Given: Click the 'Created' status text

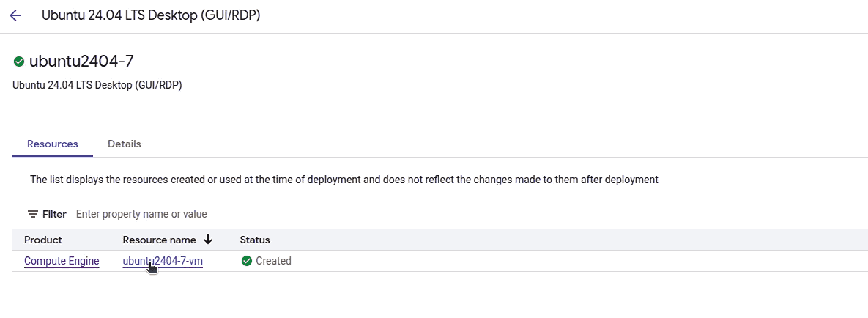Looking at the screenshot, I should click(x=273, y=261).
